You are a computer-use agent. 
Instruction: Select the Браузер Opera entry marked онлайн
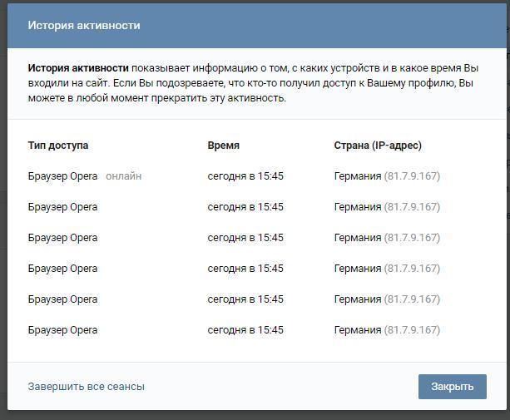(x=62, y=176)
